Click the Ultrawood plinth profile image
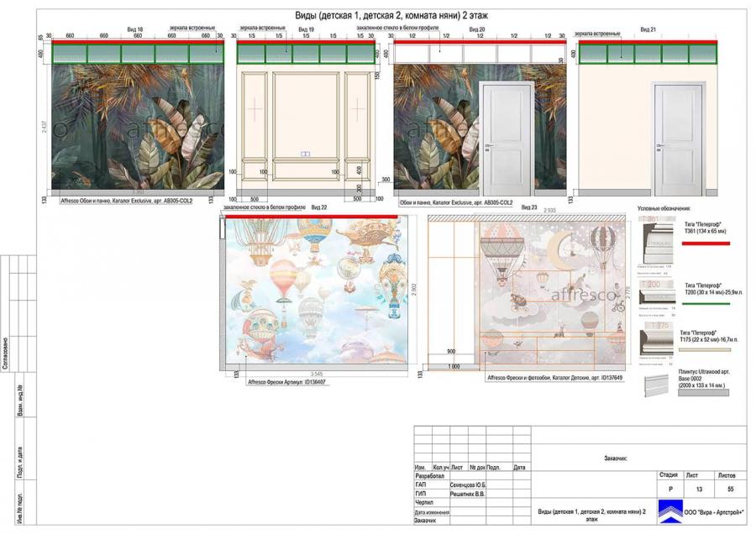The height and width of the screenshot is (534, 756). 657,384
